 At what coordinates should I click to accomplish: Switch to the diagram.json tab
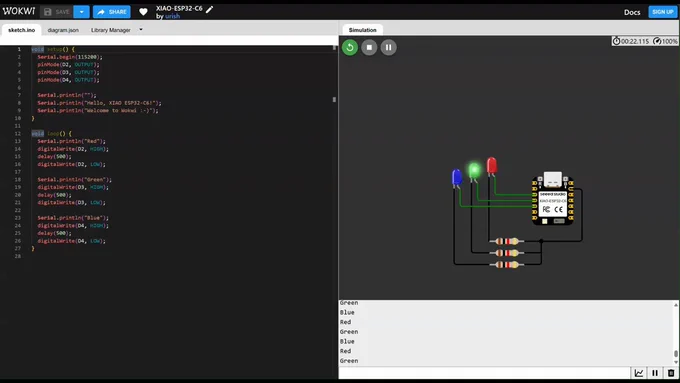point(63,30)
